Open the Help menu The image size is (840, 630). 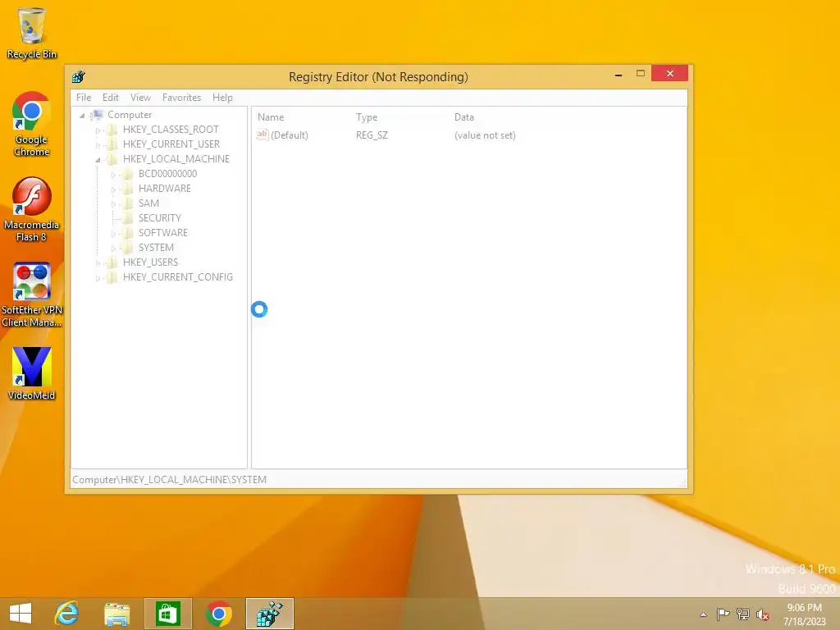(x=222, y=98)
